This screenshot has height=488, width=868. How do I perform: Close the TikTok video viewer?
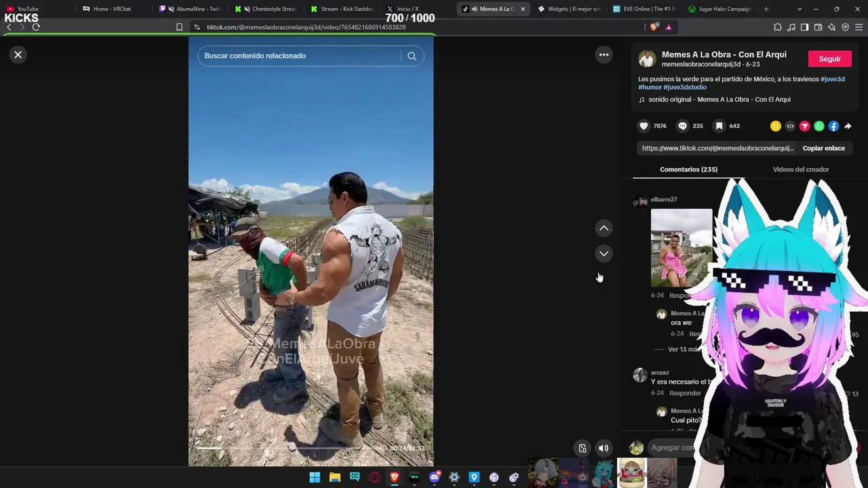click(x=18, y=55)
